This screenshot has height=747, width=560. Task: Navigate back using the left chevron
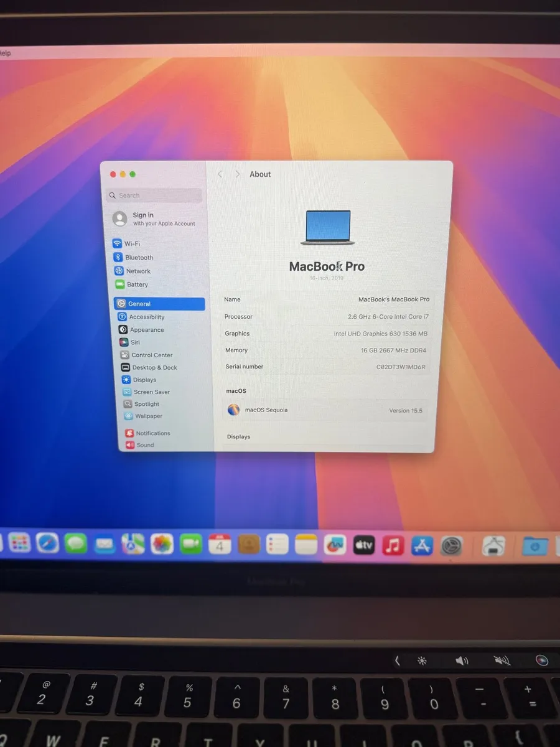[x=220, y=174]
